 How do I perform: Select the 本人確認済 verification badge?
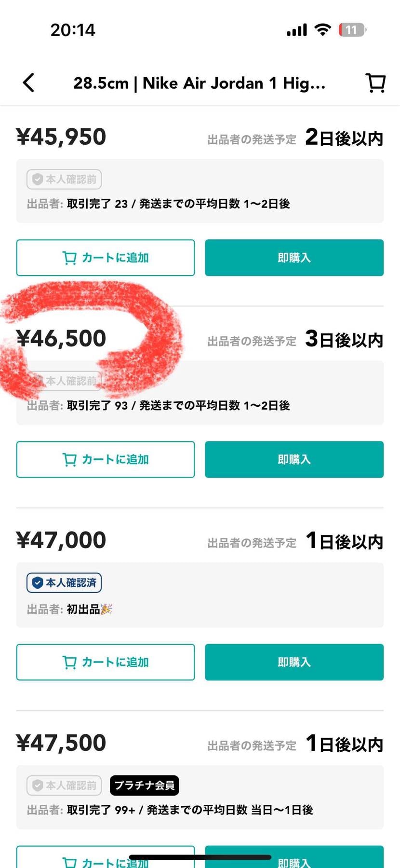[x=63, y=582]
